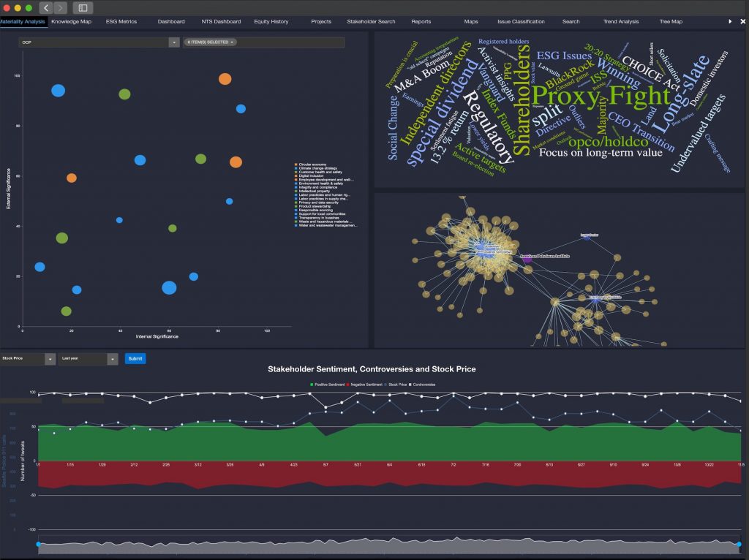749x560 pixels.
Task: Switch to the Knowledge Map tab
Action: coord(71,22)
